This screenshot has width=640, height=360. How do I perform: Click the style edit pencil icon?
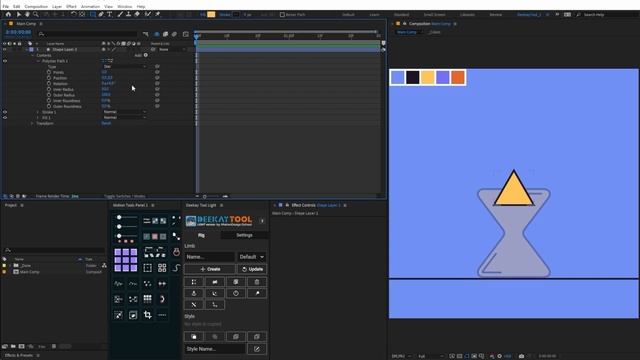pos(257,349)
